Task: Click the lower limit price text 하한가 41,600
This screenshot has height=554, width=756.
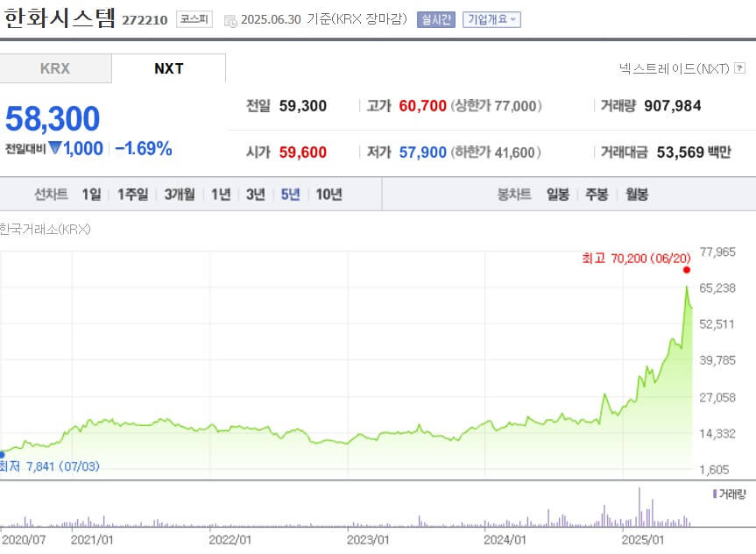Action: pyautogui.click(x=496, y=153)
